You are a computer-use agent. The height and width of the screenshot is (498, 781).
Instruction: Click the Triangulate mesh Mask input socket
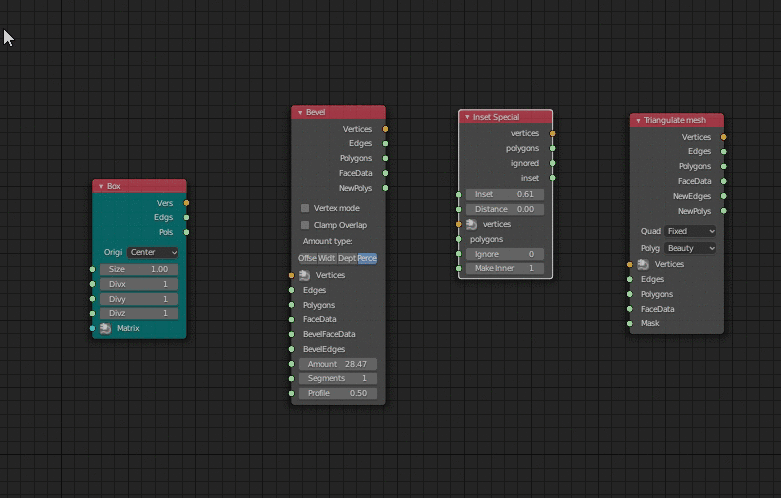click(x=630, y=323)
